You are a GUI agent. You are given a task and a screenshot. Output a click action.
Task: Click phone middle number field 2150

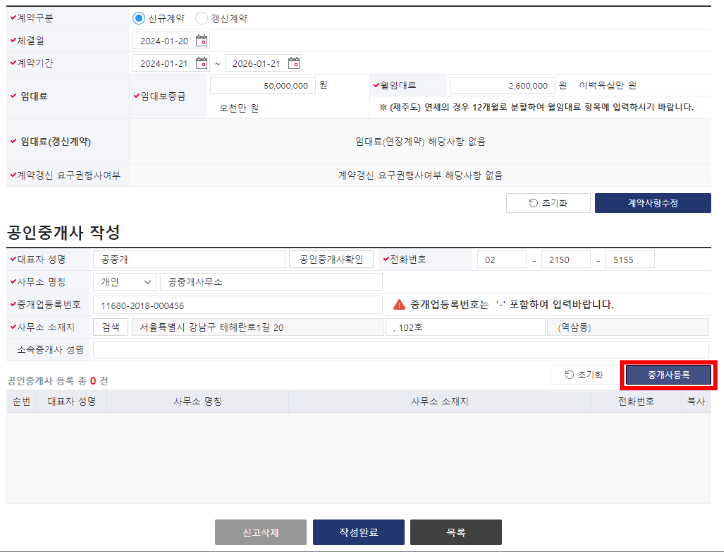566,260
